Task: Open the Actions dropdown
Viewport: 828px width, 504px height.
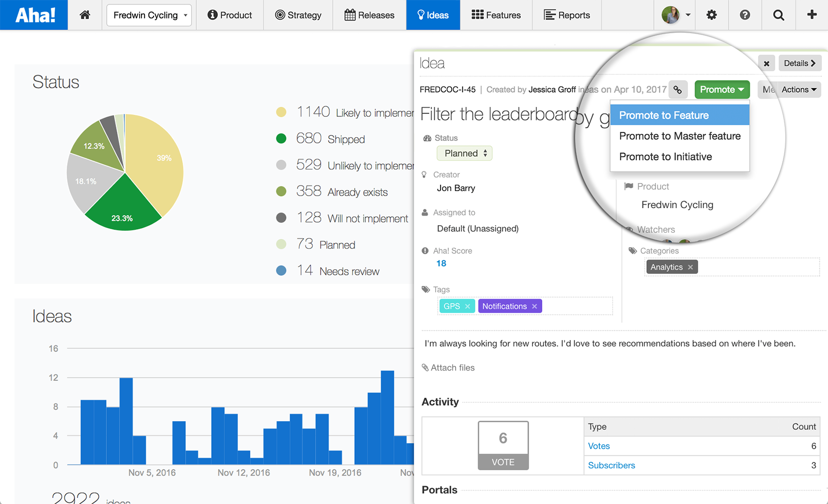Action: [798, 89]
